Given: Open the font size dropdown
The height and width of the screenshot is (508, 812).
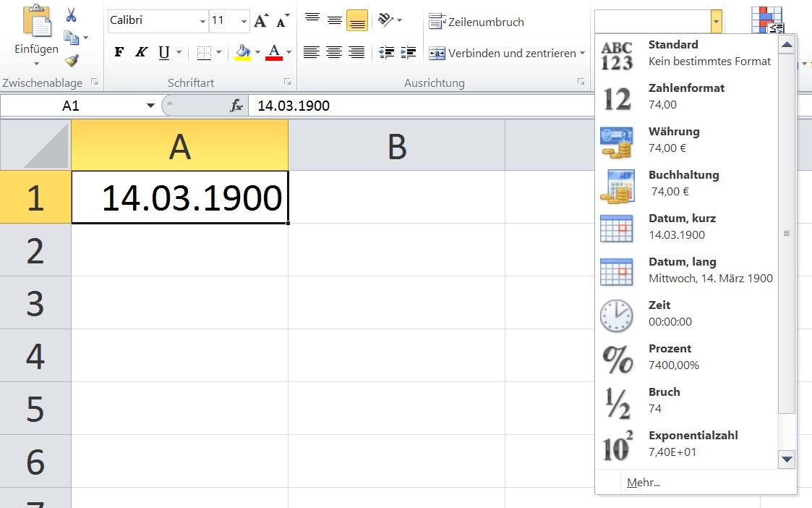Looking at the screenshot, I should point(244,21).
